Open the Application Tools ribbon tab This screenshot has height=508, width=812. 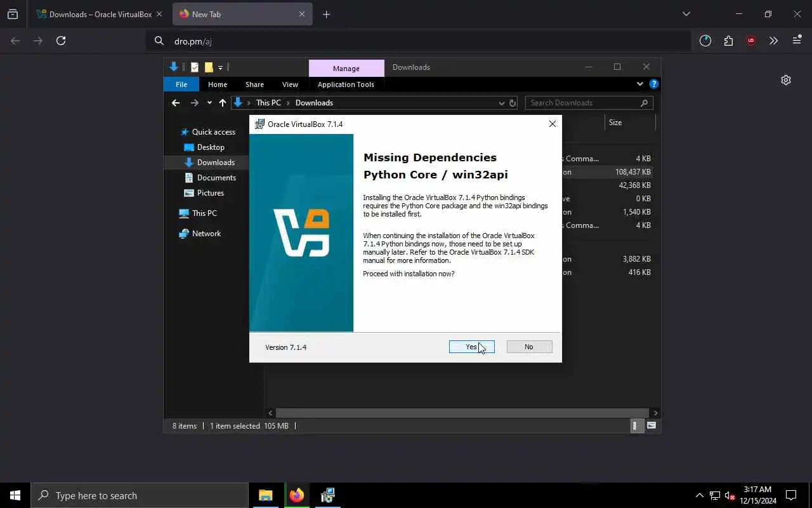point(346,84)
